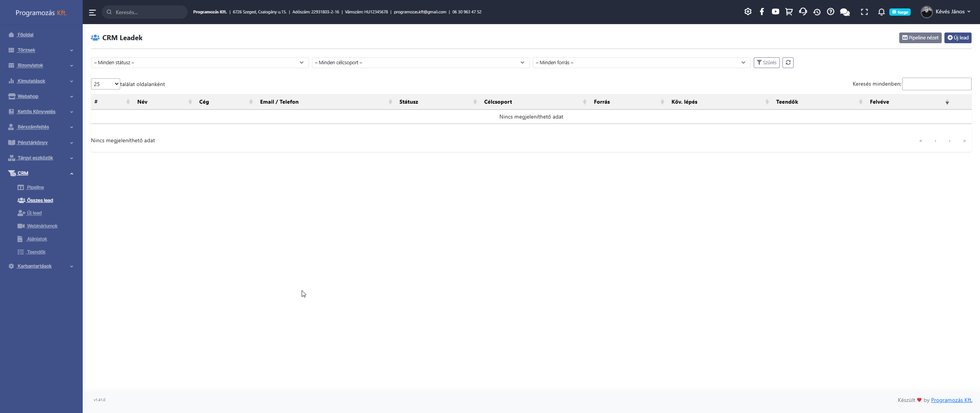Go to Főoldal in the sidebar
The width and height of the screenshot is (980, 413).
coord(25,35)
